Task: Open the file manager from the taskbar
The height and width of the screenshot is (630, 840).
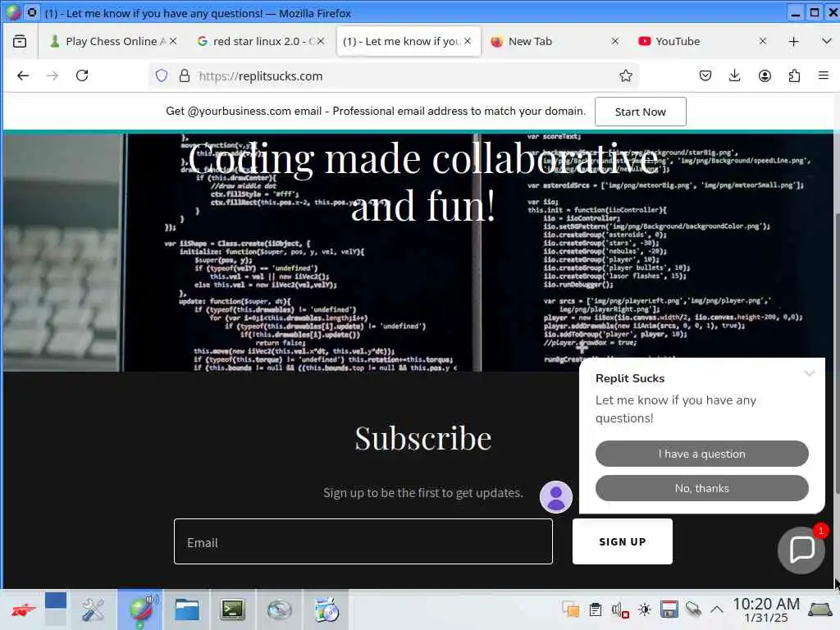Action: [x=186, y=609]
